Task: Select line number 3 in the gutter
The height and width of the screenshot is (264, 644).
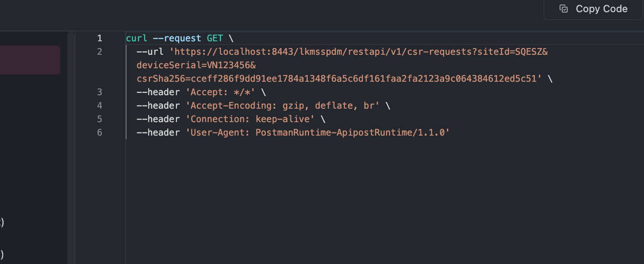Action: [100, 92]
